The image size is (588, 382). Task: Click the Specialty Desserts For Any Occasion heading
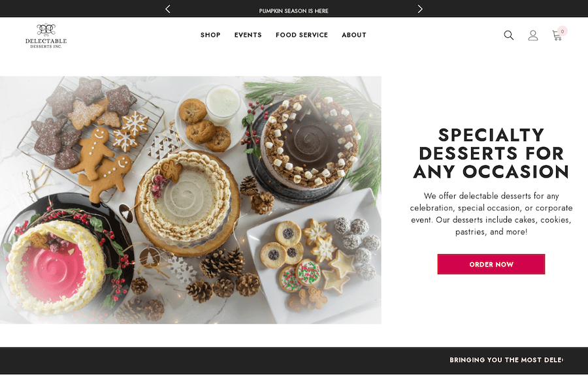pyautogui.click(x=491, y=153)
